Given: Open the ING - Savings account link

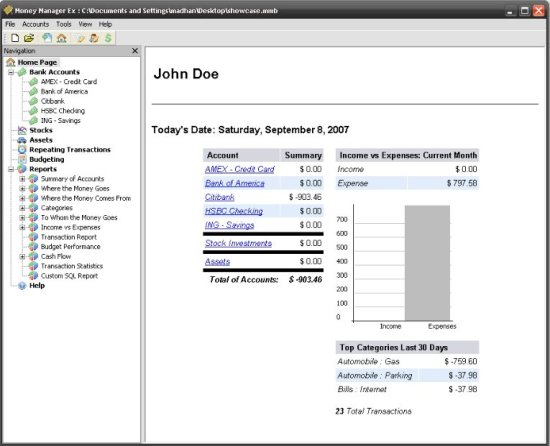Looking at the screenshot, I should 230,225.
